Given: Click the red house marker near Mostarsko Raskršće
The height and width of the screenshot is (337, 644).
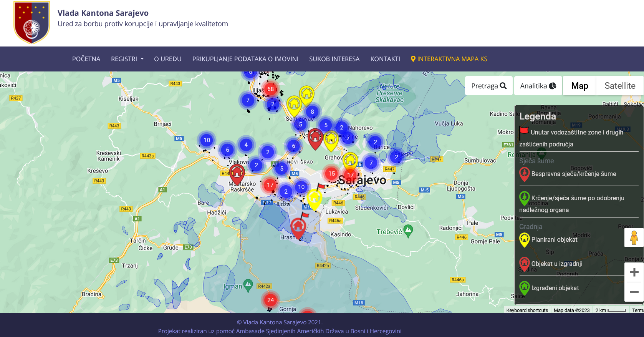Looking at the screenshot, I should (x=237, y=173).
